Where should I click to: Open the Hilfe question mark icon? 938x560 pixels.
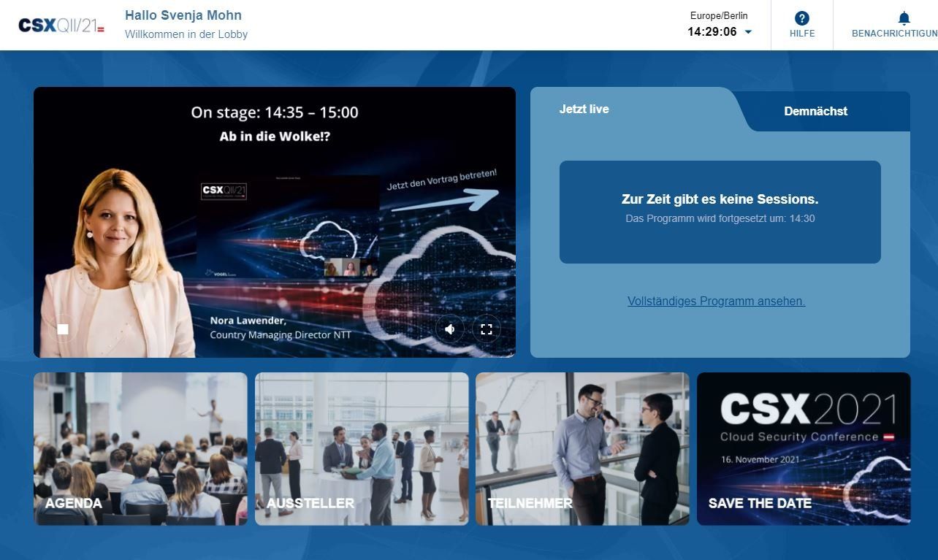click(x=801, y=18)
